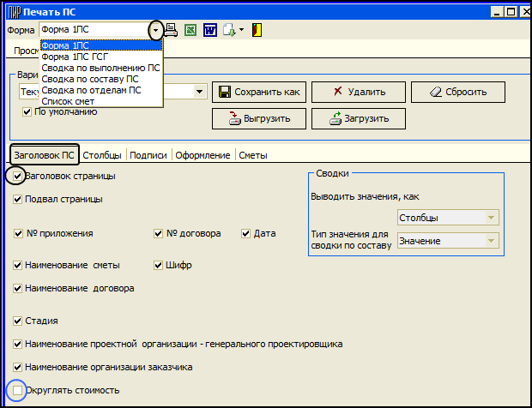Open the Форма combo box arrow
Viewport: 532px width, 408px height.
click(x=155, y=30)
